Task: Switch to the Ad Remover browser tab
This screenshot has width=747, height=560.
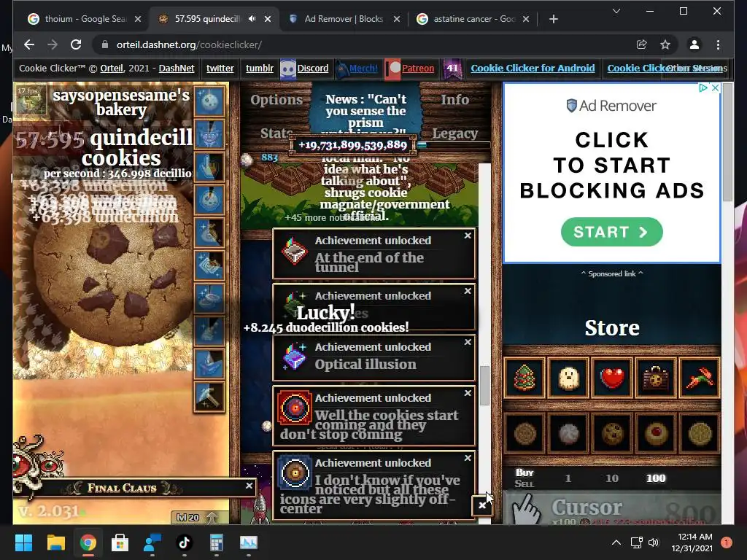Action: point(343,19)
